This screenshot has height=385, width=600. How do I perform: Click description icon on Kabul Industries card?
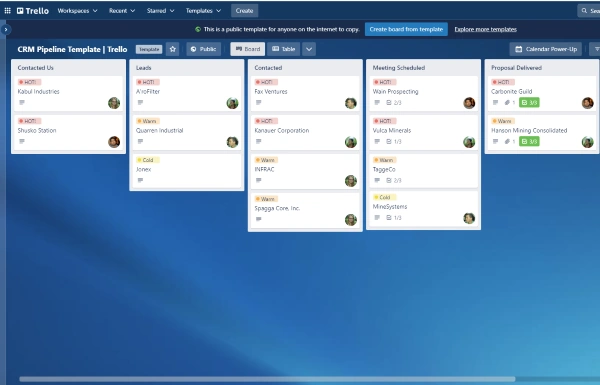[22, 103]
